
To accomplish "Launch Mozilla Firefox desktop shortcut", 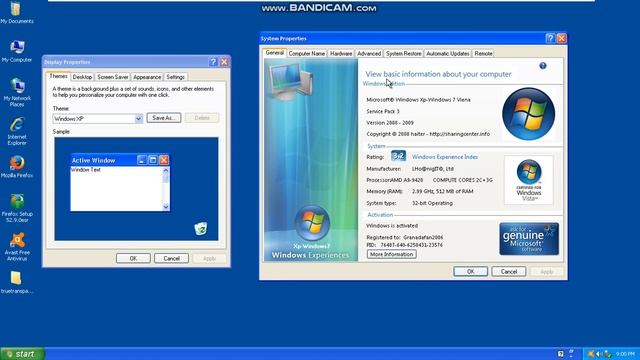I will click(17, 167).
